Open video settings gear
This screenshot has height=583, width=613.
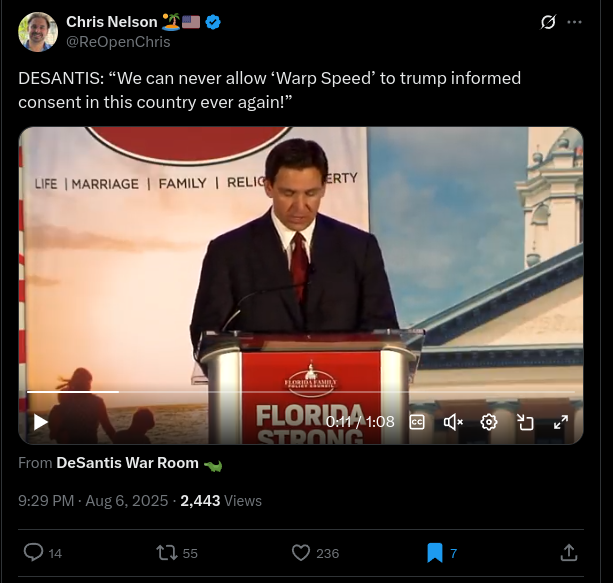click(489, 422)
